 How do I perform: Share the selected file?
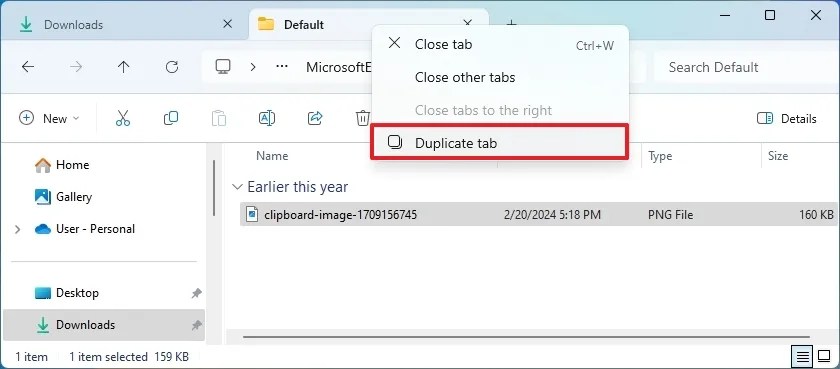click(x=315, y=118)
